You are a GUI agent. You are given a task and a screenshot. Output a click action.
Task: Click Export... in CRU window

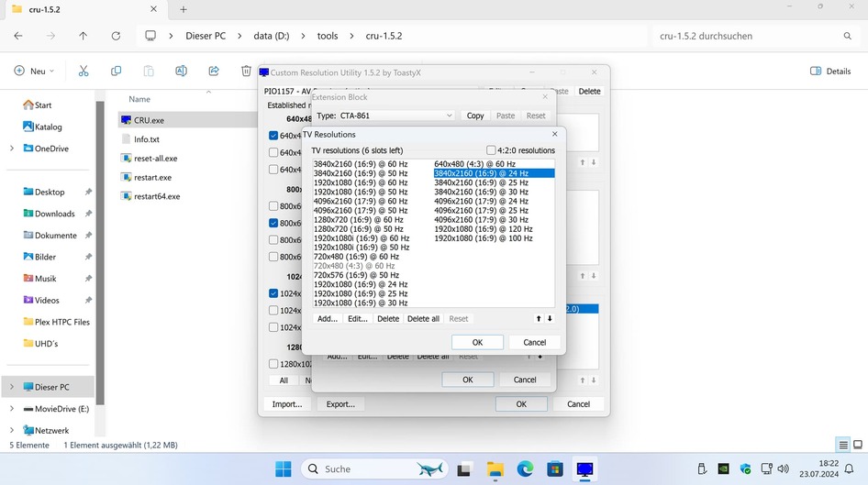340,404
